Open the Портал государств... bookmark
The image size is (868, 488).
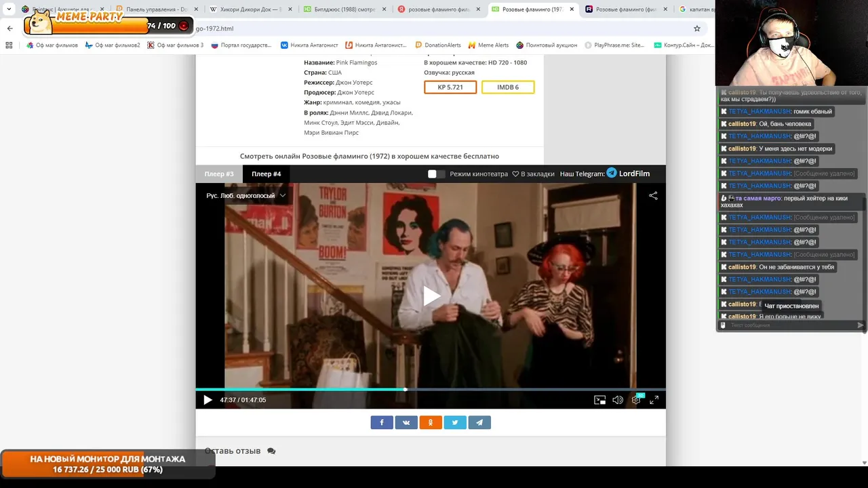[241, 45]
